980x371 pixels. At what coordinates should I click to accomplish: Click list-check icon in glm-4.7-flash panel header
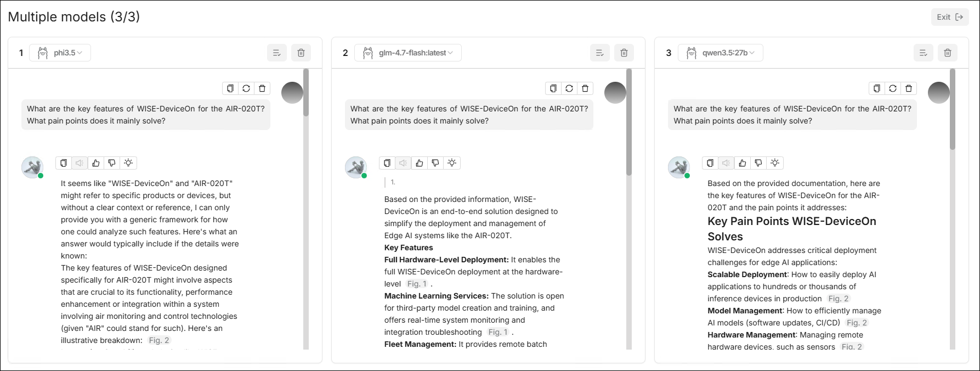pyautogui.click(x=600, y=53)
